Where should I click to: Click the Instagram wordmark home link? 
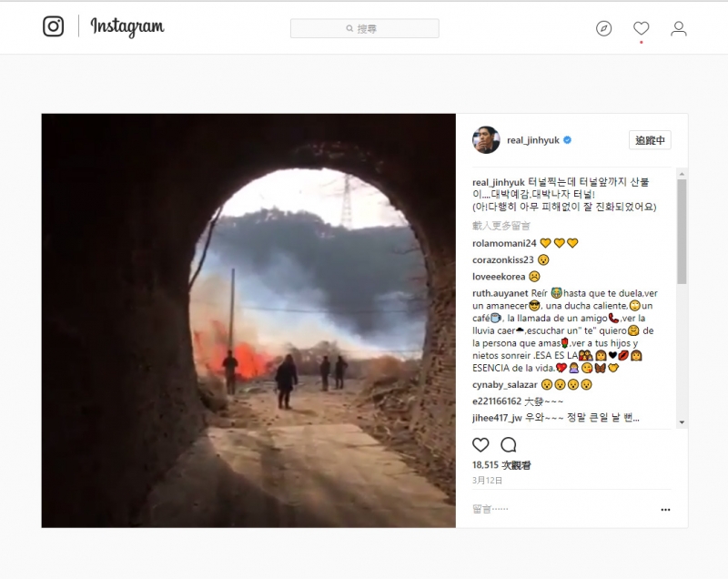click(127, 27)
